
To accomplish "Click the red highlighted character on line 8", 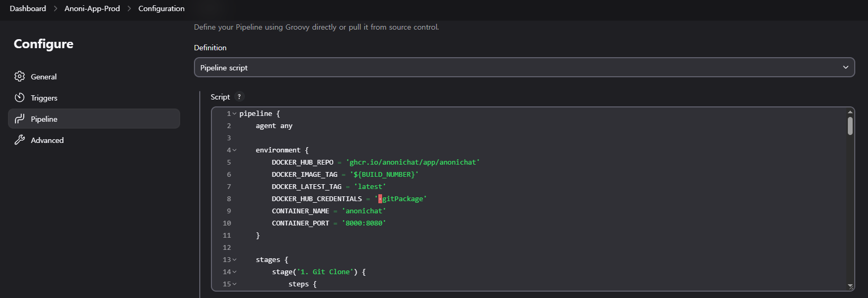I will (x=380, y=199).
